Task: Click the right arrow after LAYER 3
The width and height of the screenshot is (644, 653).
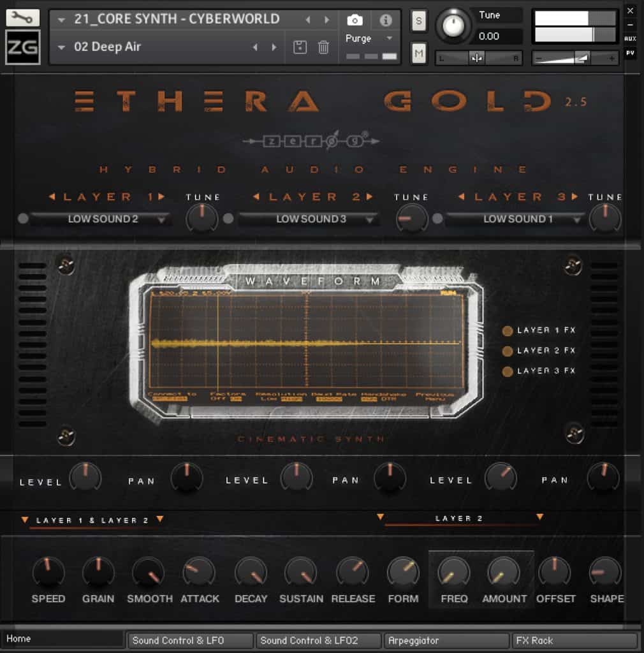Action: tap(575, 196)
